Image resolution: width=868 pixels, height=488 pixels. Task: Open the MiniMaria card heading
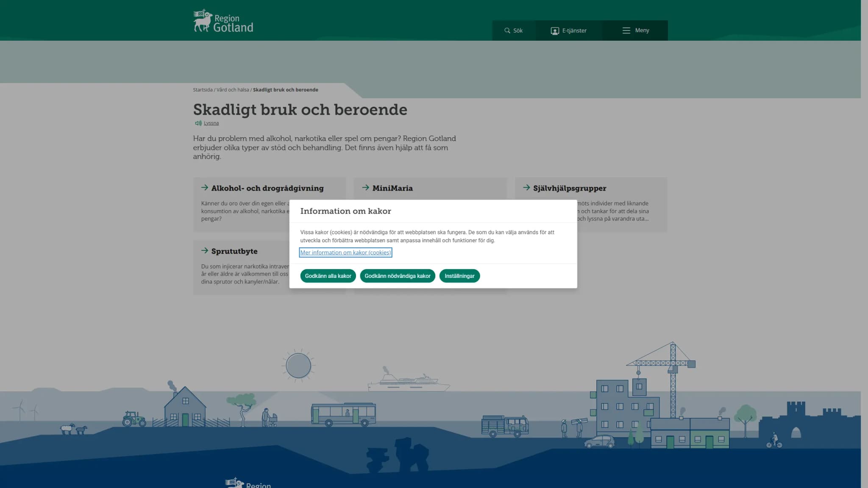(x=392, y=188)
